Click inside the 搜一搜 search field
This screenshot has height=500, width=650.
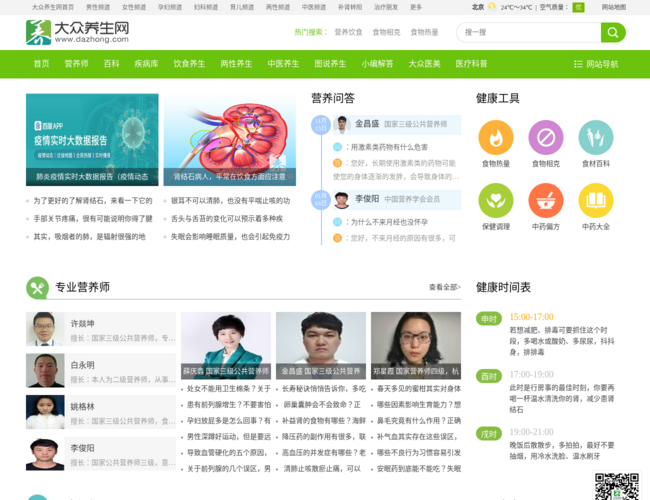click(529, 32)
